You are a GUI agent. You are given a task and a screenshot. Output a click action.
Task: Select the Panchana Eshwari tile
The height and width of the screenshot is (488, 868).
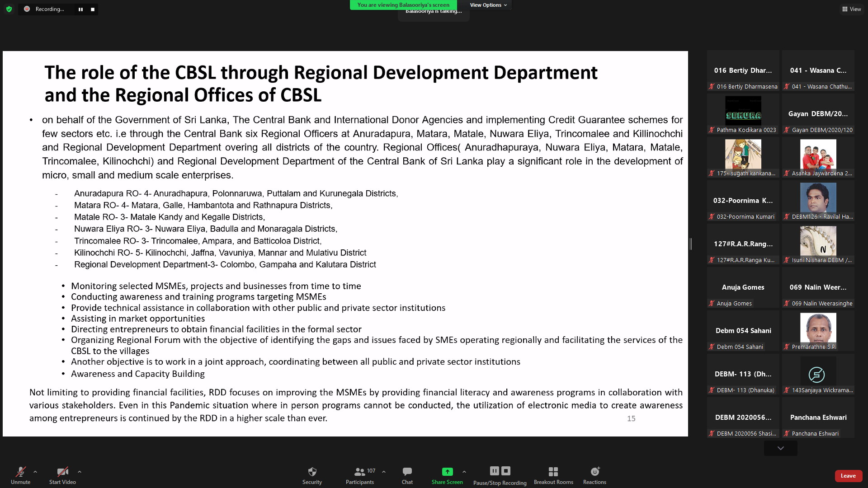point(818,418)
